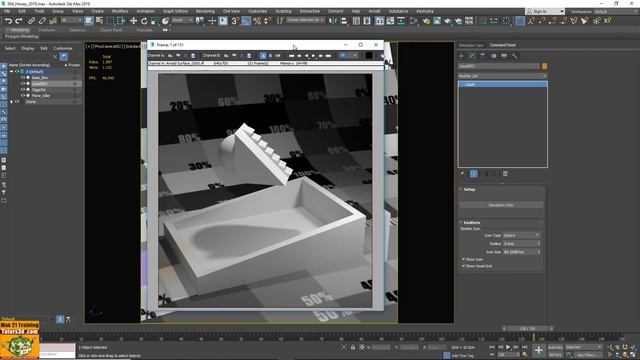Click the Play Animation button
Screen dimensions: 640x360
pyautogui.click(x=508, y=347)
